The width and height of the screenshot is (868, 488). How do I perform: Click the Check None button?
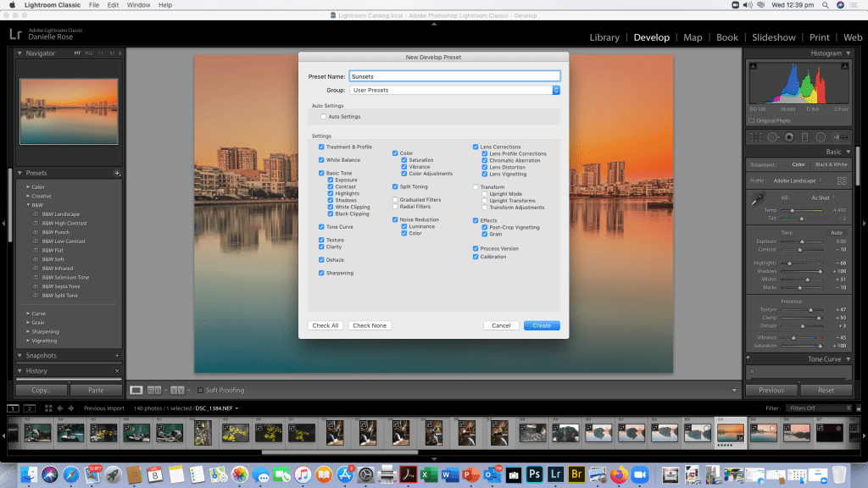click(x=370, y=325)
